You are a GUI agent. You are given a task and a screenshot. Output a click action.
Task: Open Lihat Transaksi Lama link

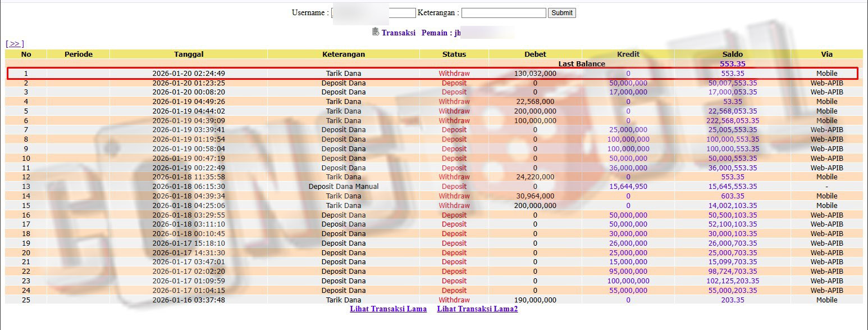(388, 309)
